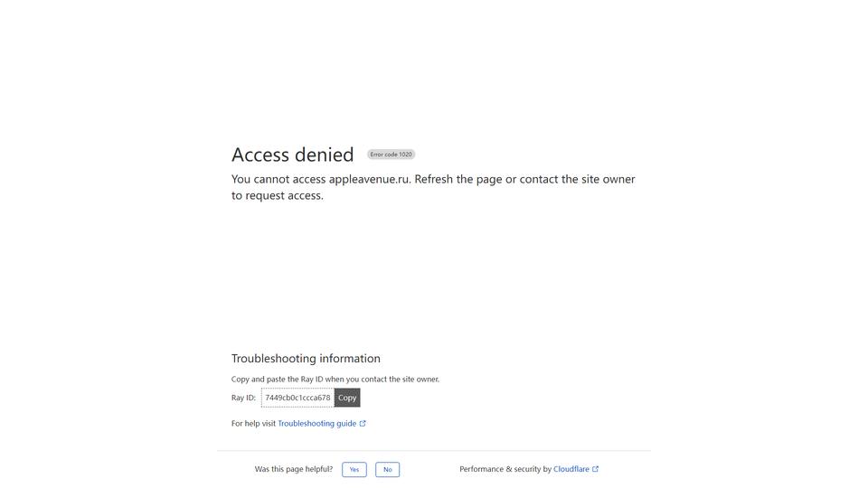The image size is (868, 488).
Task: Click the 'Refresh the page' phrase
Action: [x=458, y=179]
